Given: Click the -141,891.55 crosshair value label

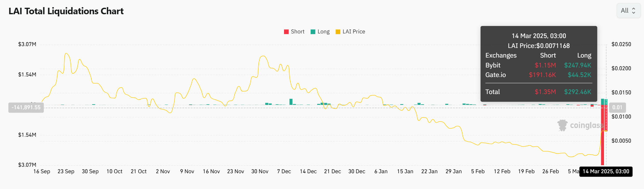Looking at the screenshot, I should [x=26, y=107].
